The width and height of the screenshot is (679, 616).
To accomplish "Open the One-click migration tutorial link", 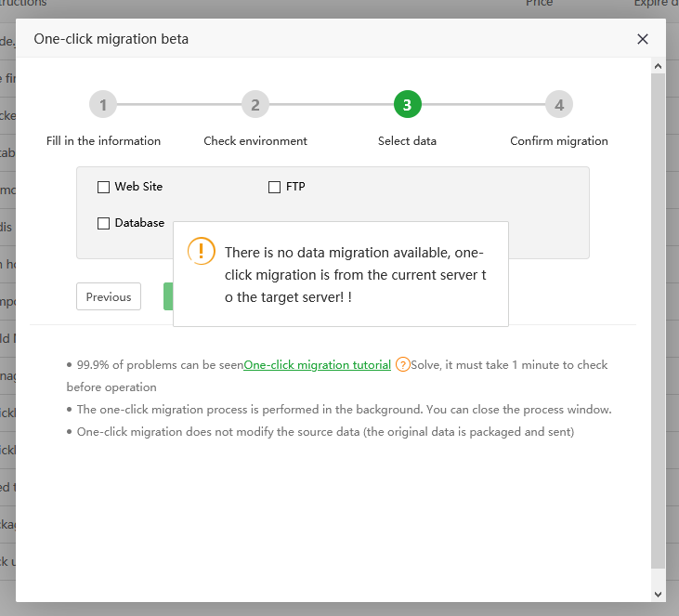I will tap(317, 365).
